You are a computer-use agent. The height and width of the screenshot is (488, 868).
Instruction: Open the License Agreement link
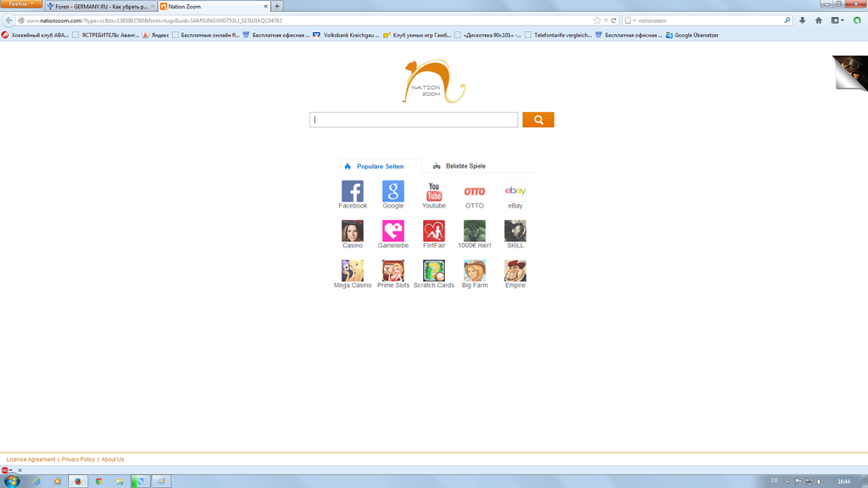pos(31,459)
